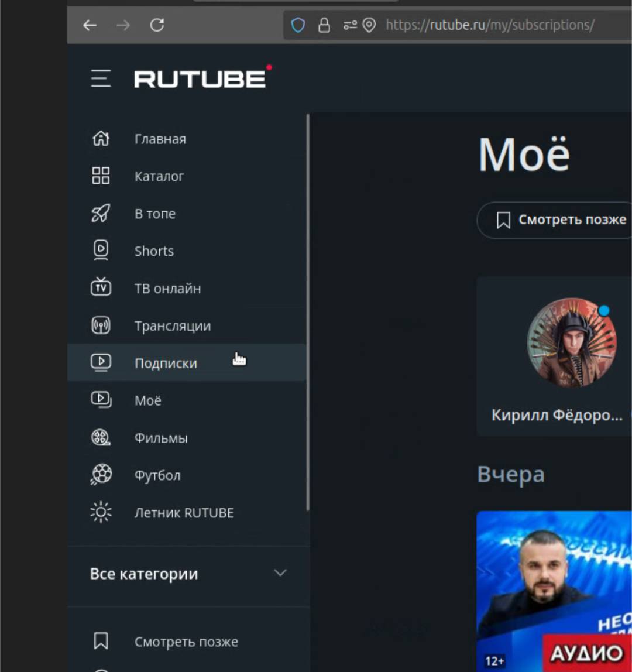Select Подписки sidebar label

tap(166, 364)
